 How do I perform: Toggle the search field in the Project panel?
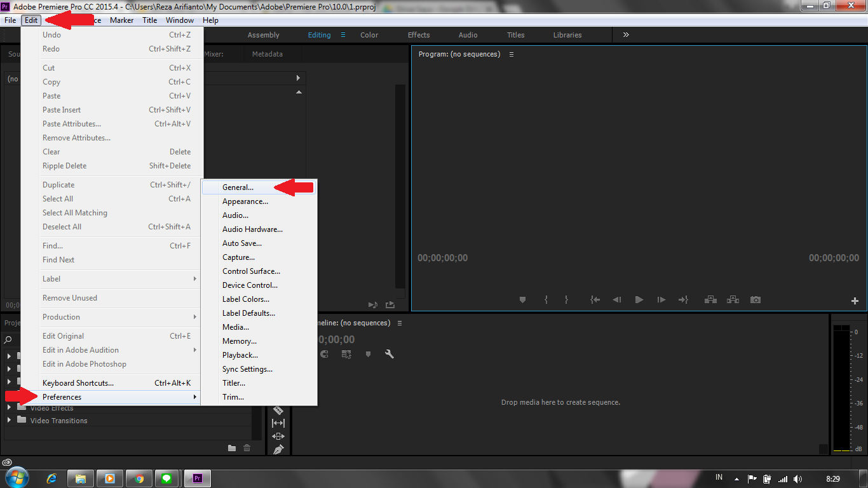10,339
